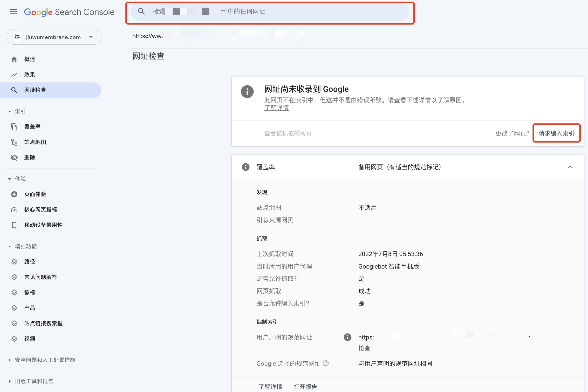
Task: Open 删除 page from sidebar
Action: (29, 158)
